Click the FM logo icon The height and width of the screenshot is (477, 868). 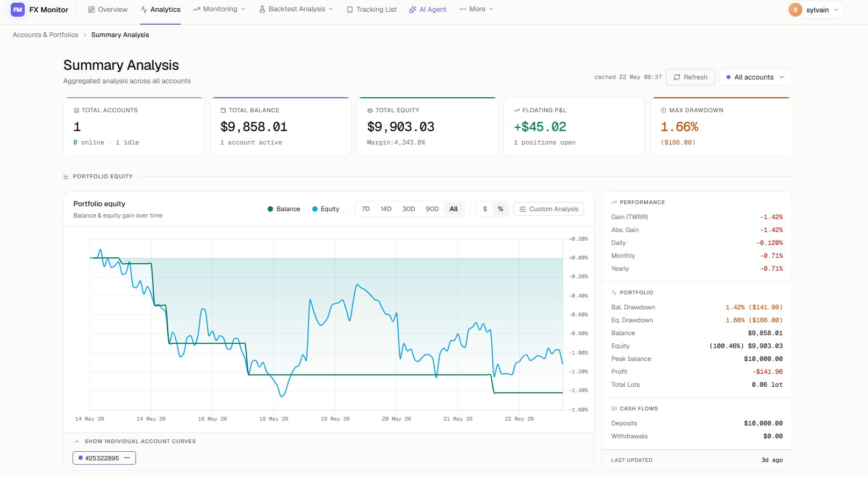click(x=18, y=10)
